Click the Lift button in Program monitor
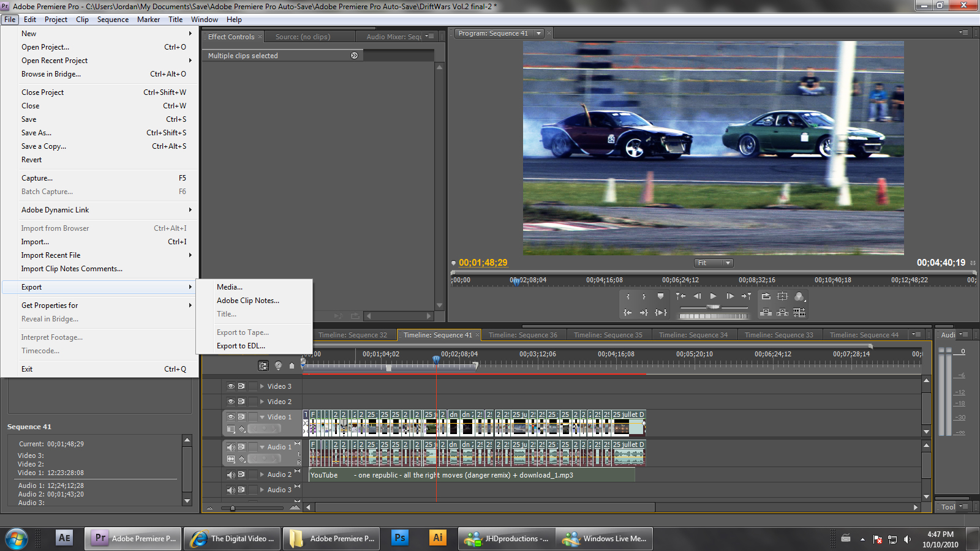 click(766, 312)
